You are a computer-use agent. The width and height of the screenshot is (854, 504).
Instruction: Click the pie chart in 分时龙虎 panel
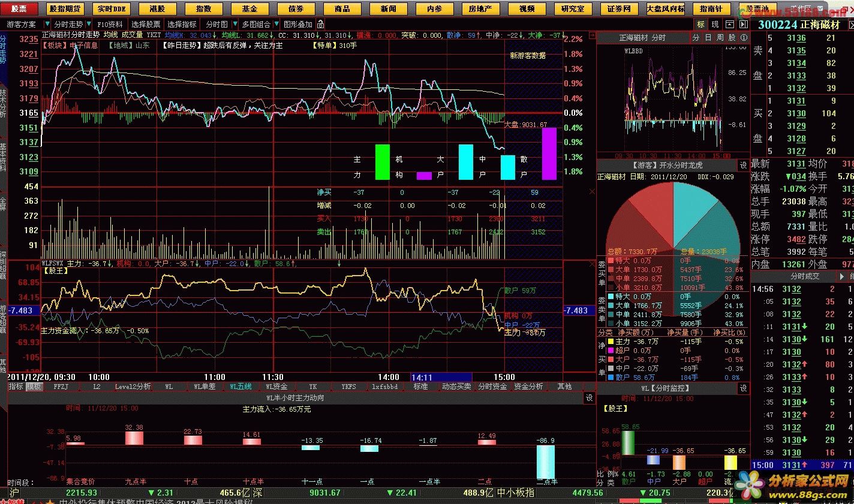(673, 248)
